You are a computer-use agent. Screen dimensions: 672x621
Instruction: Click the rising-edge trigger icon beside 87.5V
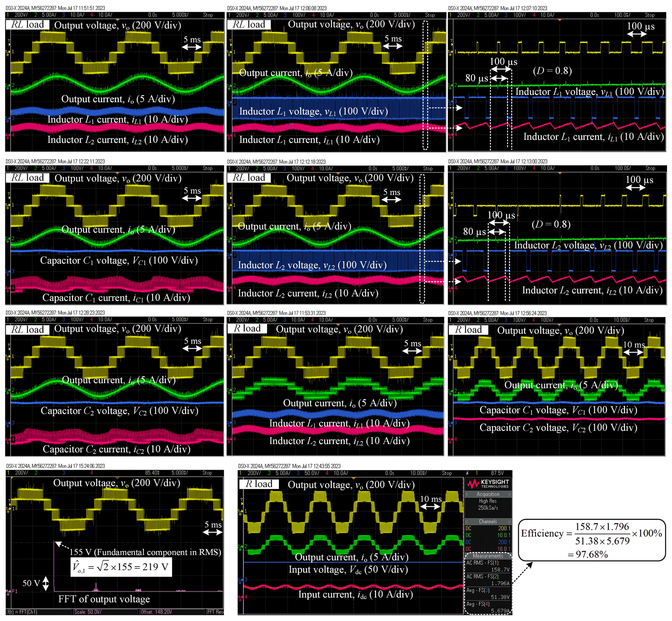[x=467, y=473]
